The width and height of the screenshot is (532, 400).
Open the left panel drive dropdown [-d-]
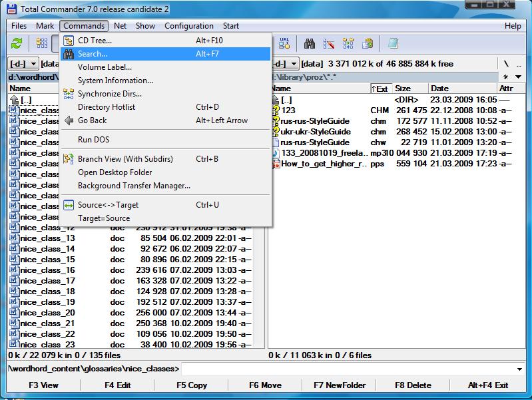click(23, 64)
